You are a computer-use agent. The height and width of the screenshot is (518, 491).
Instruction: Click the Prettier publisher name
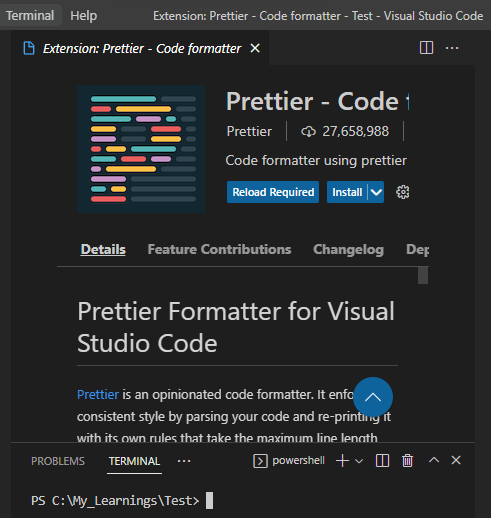pos(249,131)
